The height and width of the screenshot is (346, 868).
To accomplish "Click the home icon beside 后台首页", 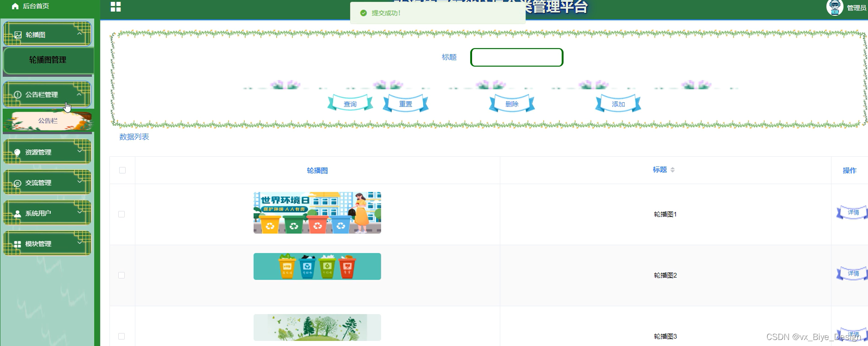I will tap(15, 6).
